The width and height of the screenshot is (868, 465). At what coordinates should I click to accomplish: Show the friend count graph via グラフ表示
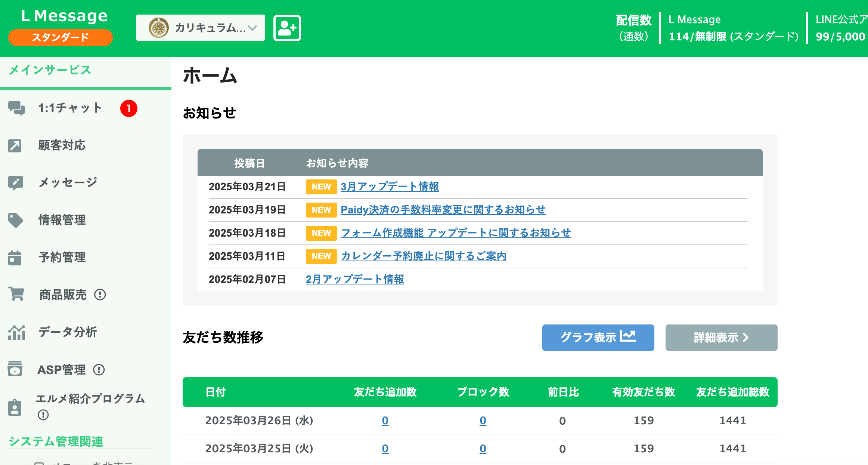(x=598, y=338)
